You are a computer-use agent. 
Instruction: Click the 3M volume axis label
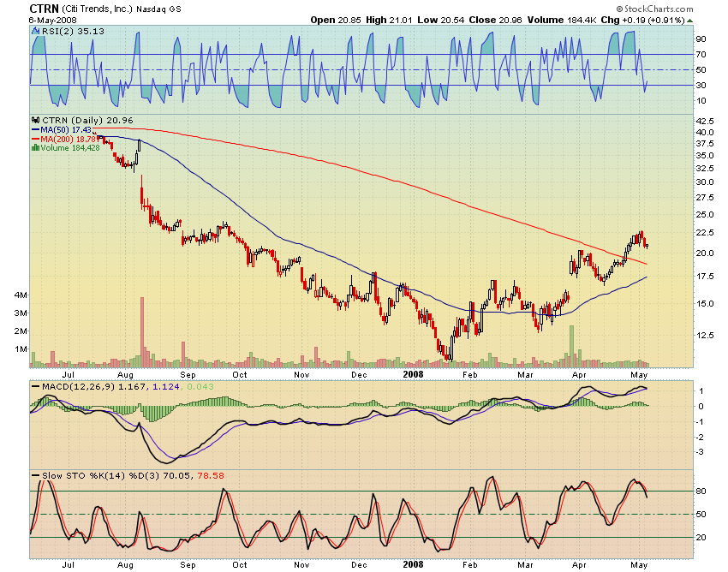coord(21,313)
